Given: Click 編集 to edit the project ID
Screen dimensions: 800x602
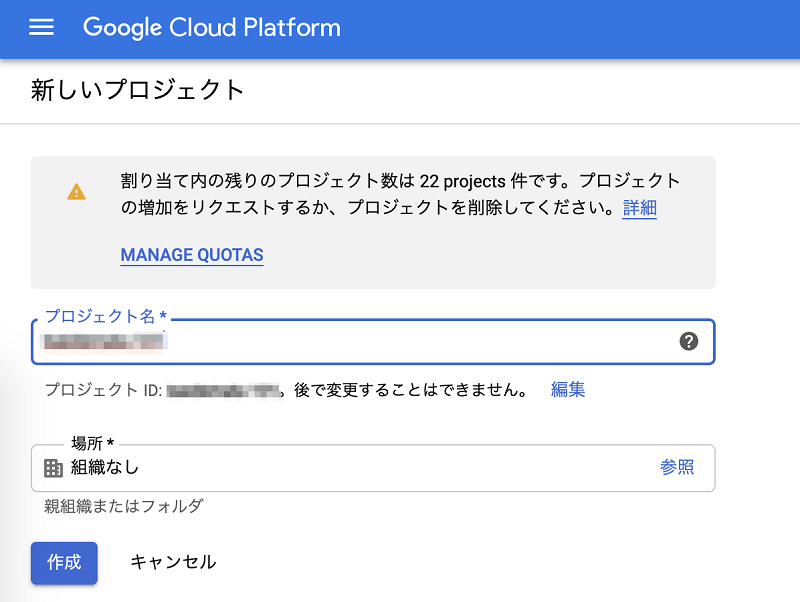Looking at the screenshot, I should point(568,390).
